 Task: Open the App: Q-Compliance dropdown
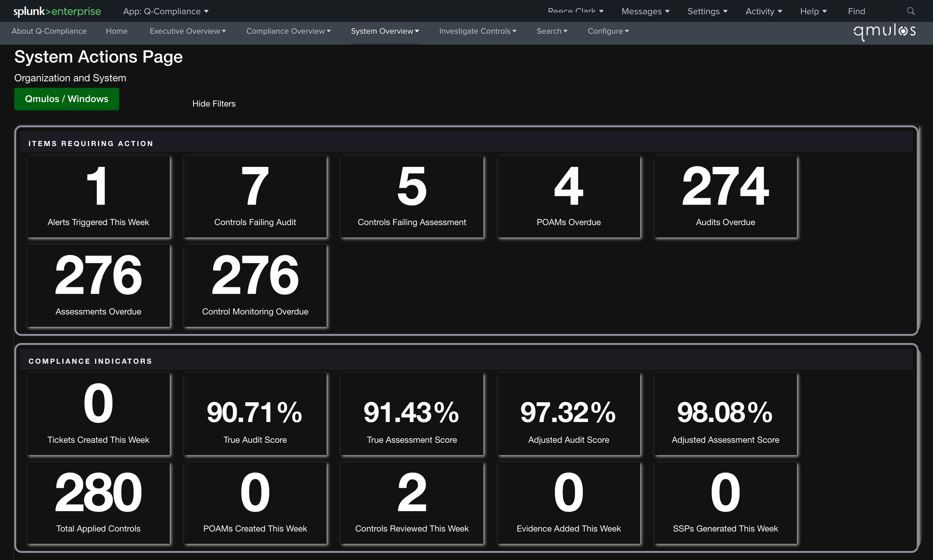(166, 11)
